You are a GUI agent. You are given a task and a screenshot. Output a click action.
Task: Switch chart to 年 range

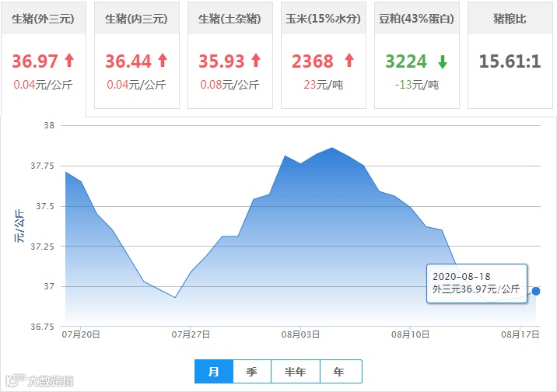point(340,372)
